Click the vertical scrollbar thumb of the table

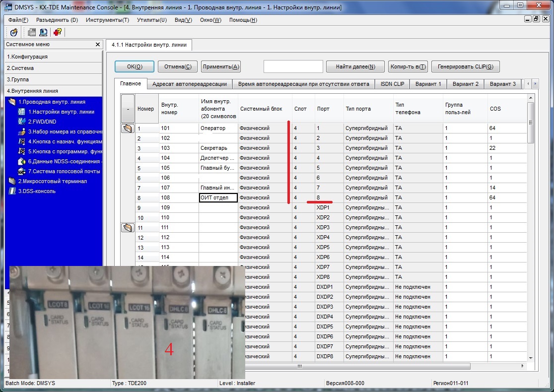pos(530,123)
